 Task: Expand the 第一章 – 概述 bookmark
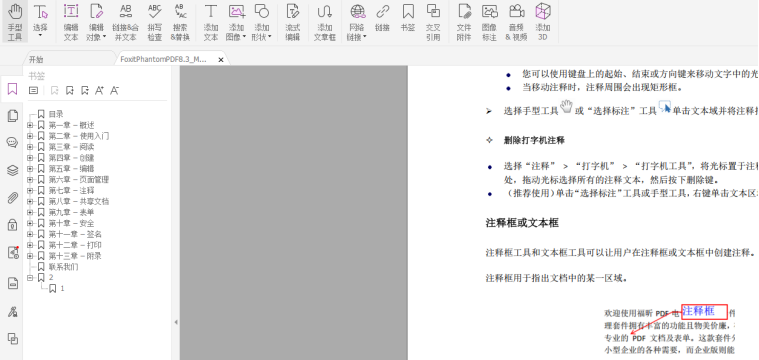coord(30,125)
